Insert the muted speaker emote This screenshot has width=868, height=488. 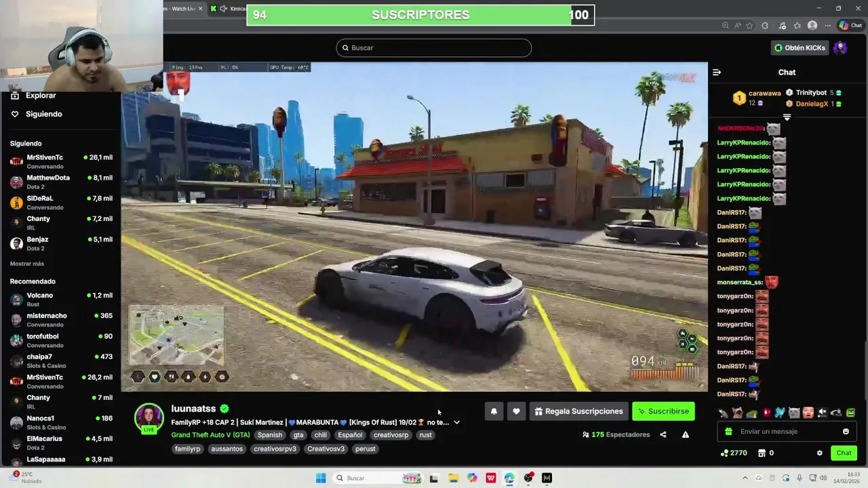click(822, 412)
